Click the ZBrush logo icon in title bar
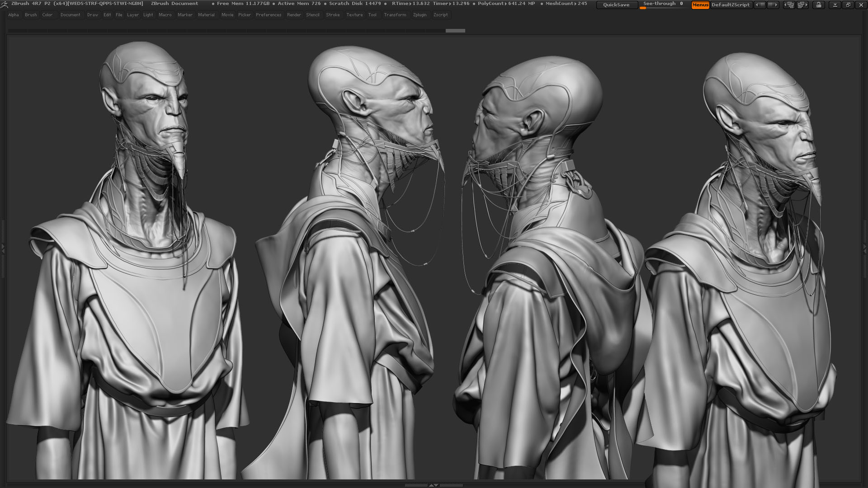This screenshot has width=868, height=488. coord(4,4)
